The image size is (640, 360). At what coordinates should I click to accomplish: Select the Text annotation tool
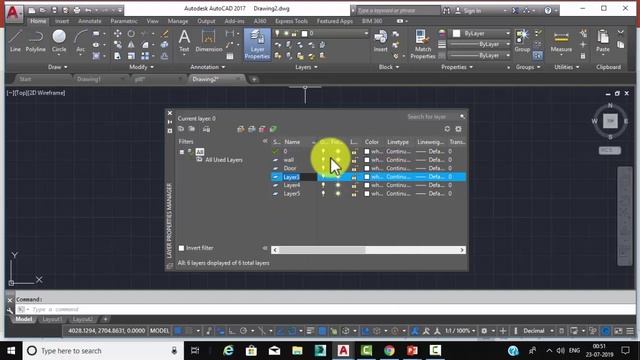click(x=184, y=41)
